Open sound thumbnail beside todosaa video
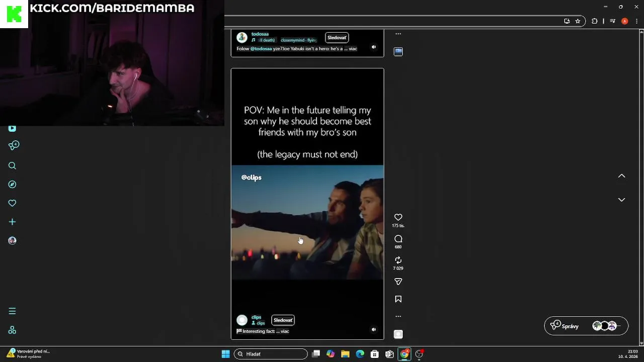Viewport: 644px width, 362px height. pyautogui.click(x=398, y=51)
